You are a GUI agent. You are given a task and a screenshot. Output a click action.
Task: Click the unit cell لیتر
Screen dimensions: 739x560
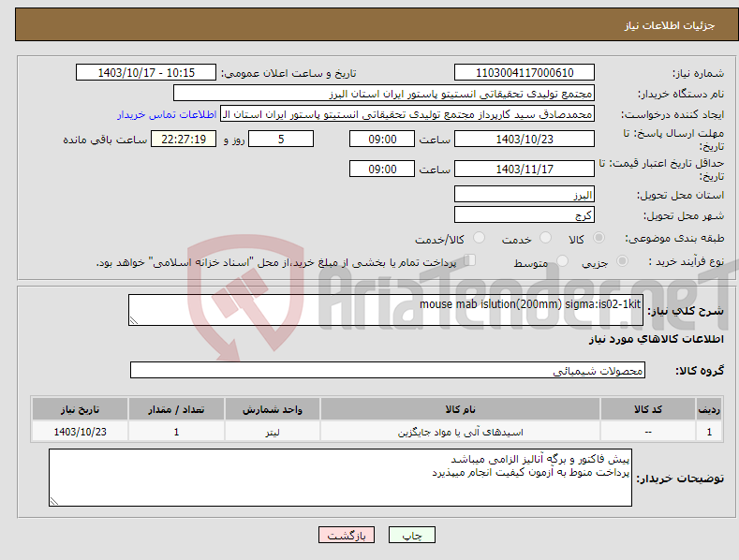click(273, 432)
